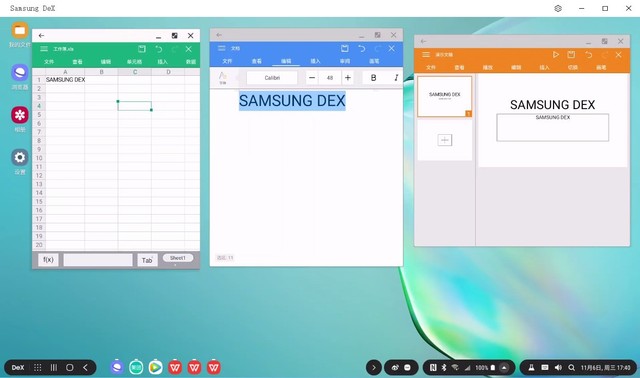This screenshot has height=378, width=640.
Task: Click the home circle on taskbar
Action: click(x=69, y=367)
